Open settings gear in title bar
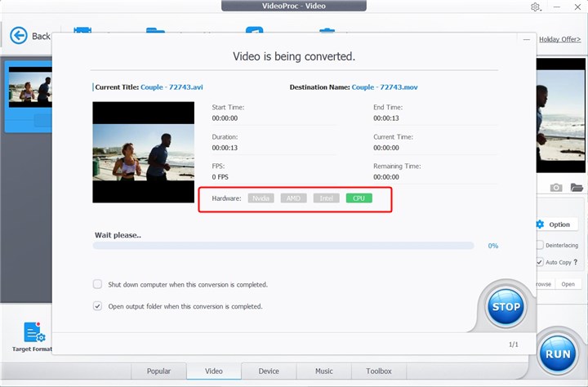This screenshot has height=387, width=588. pos(535,7)
